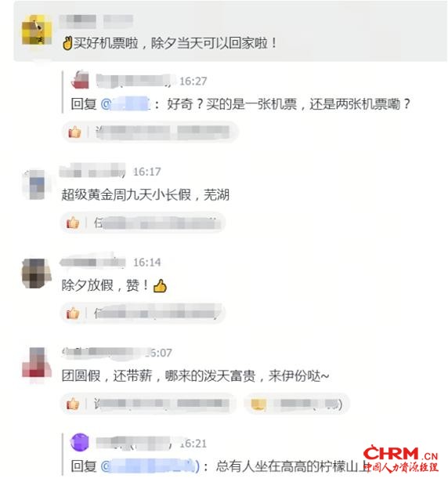This screenshot has width=448, height=482.
Task: Click the yellow emoji reaction under 团圆假 comment
Action: pyautogui.click(x=258, y=404)
